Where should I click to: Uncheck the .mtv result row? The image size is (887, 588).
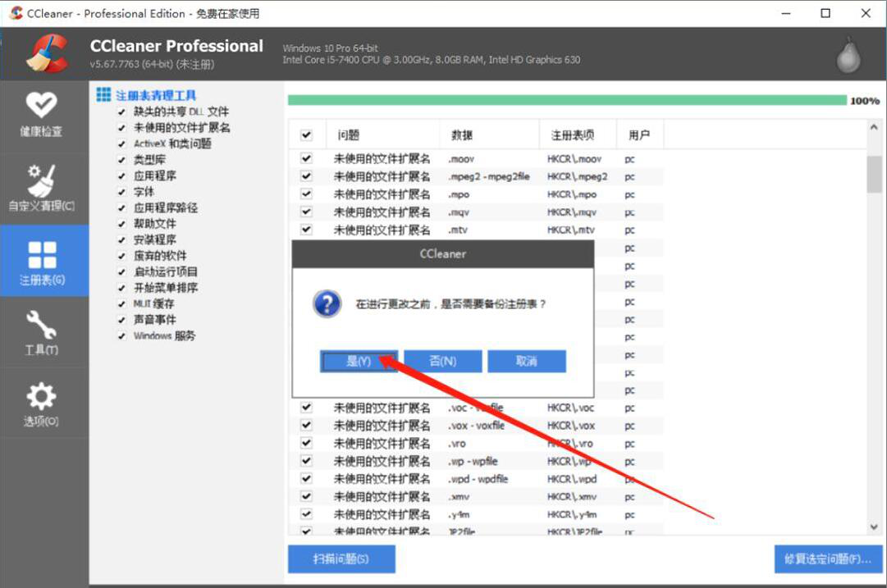306,230
